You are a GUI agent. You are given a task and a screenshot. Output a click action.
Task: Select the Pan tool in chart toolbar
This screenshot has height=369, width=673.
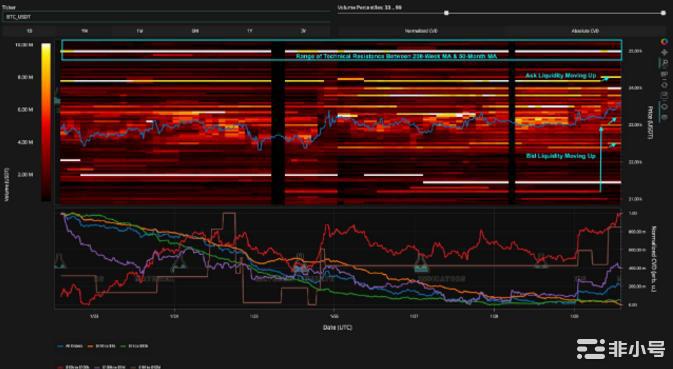(x=664, y=53)
